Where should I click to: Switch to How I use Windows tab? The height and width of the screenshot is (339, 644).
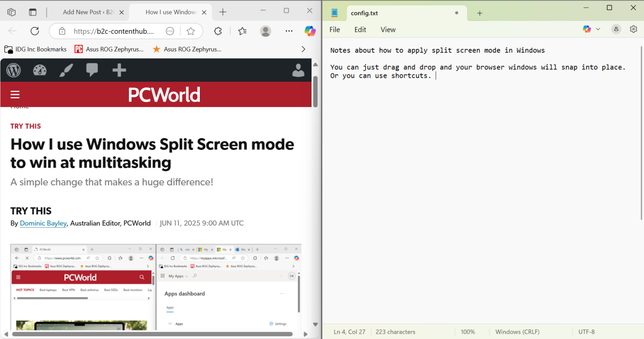coord(171,12)
